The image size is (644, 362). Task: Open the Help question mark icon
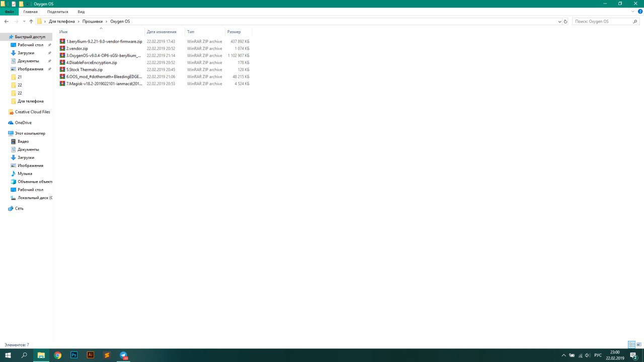click(x=640, y=12)
